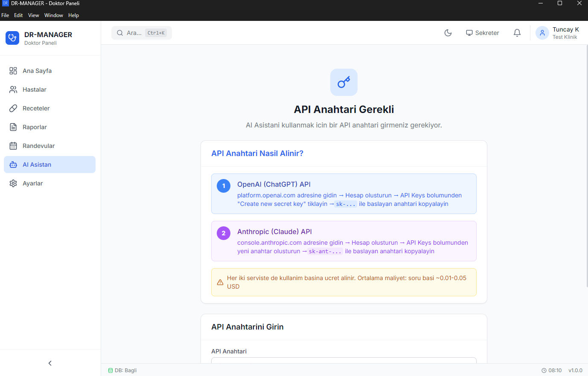Click the DR-MANAGER stethoscope logo icon
Screen dimensions: 588x376
(x=12, y=38)
